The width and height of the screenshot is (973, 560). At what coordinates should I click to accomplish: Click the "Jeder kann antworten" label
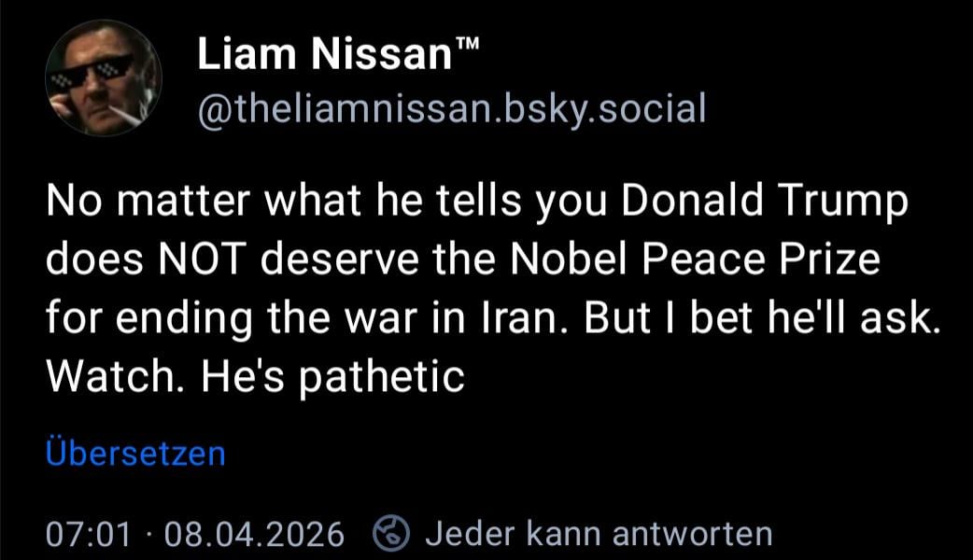tap(599, 534)
